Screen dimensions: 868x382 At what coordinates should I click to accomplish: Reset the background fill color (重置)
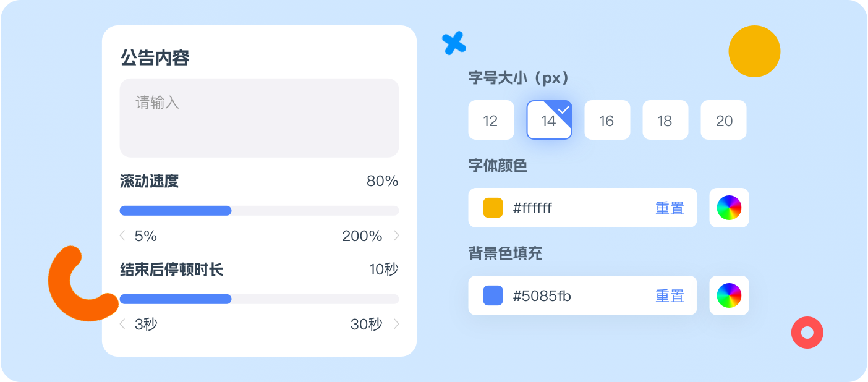pyautogui.click(x=670, y=296)
